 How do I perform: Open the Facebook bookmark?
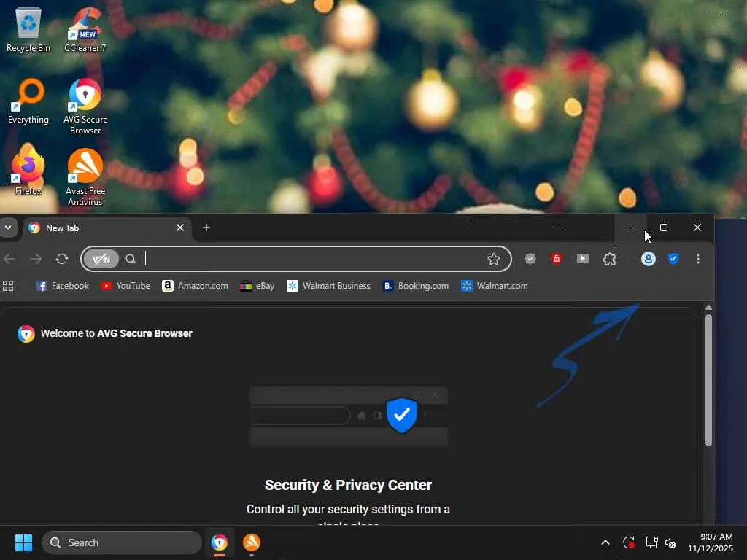pos(63,286)
